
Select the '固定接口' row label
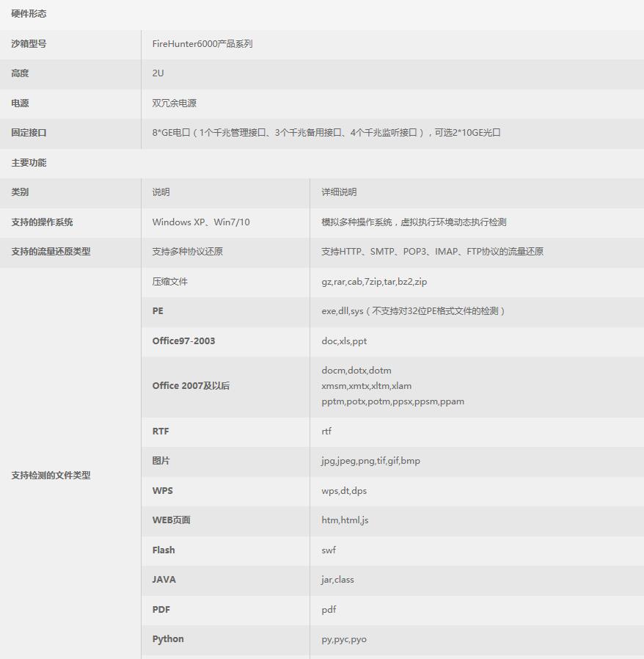click(x=29, y=132)
